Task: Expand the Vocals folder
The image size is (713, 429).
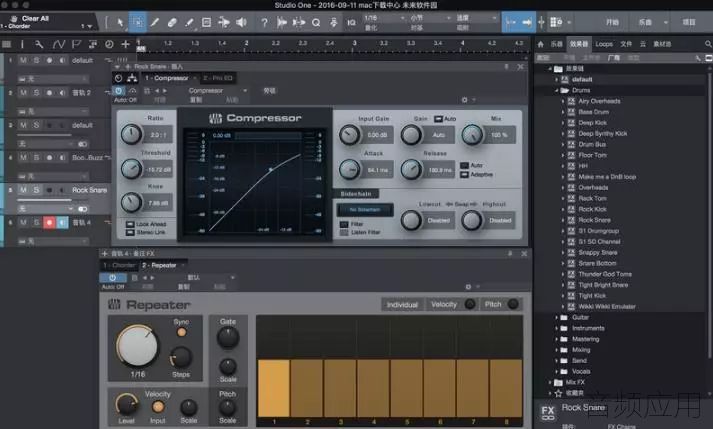Action: tap(556, 371)
